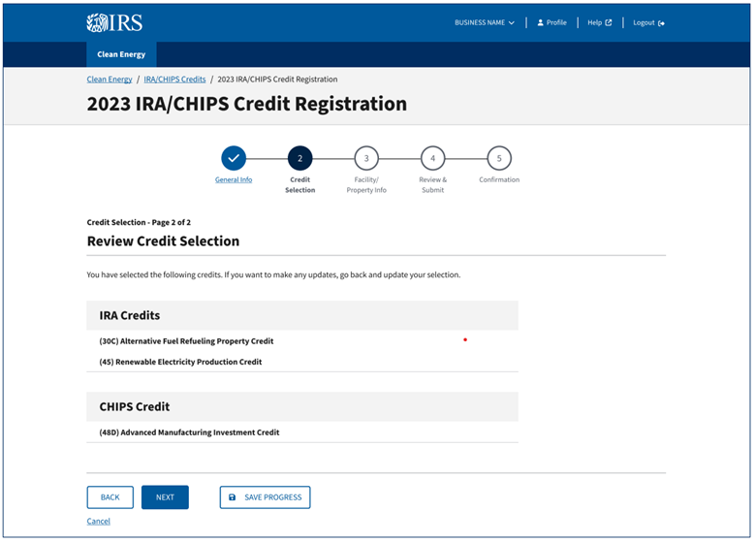
Task: Click the Review Credit Selection heading
Action: (163, 241)
